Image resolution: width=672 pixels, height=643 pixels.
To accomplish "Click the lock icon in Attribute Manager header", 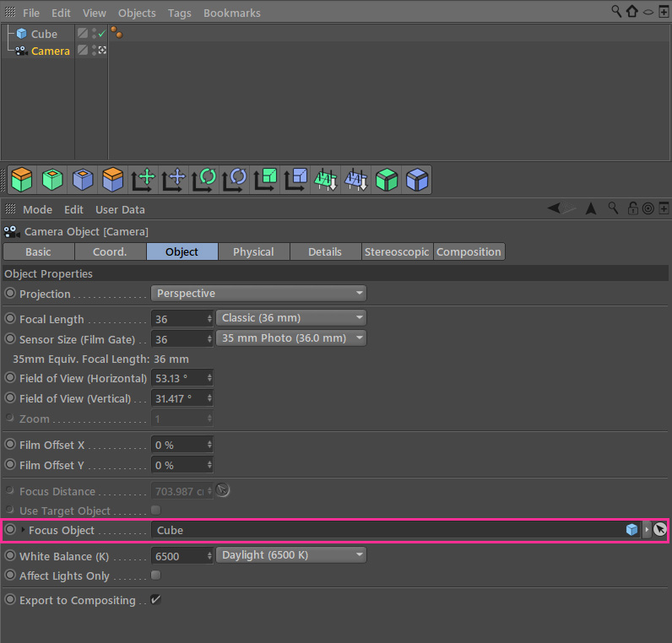I will click(632, 208).
